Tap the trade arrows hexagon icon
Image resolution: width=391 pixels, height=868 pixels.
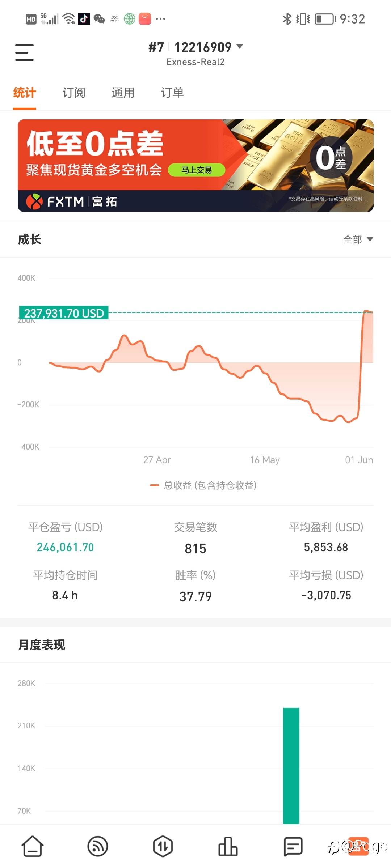pos(163,846)
